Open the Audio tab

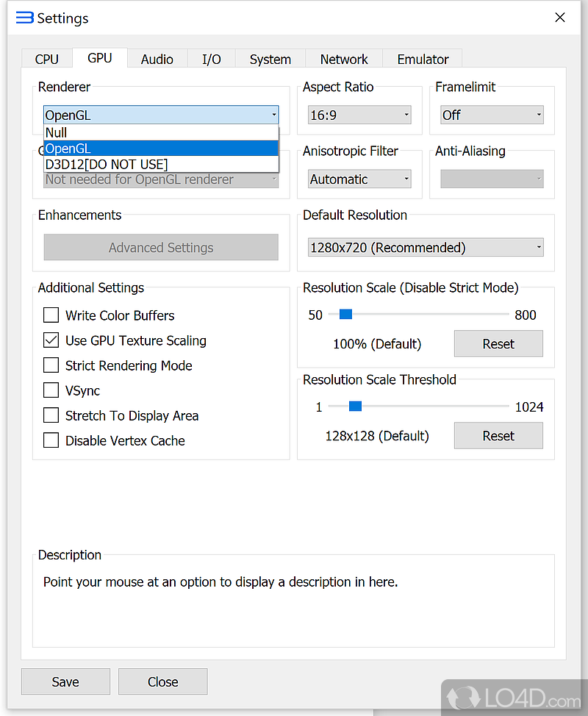pos(157,60)
